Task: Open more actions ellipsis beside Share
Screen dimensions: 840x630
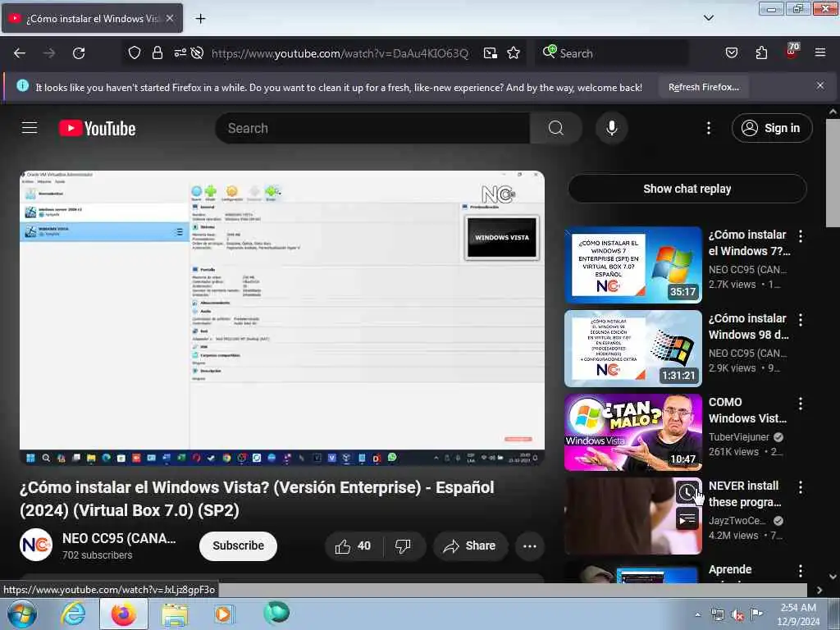Action: click(x=530, y=546)
